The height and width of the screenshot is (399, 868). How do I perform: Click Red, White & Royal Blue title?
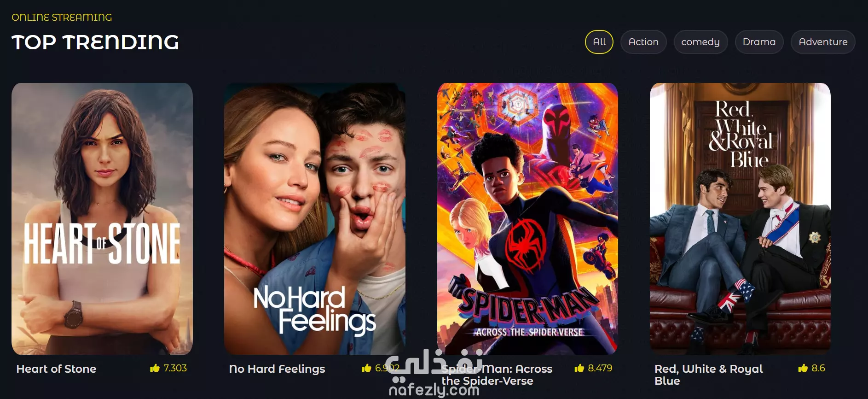pos(709,375)
